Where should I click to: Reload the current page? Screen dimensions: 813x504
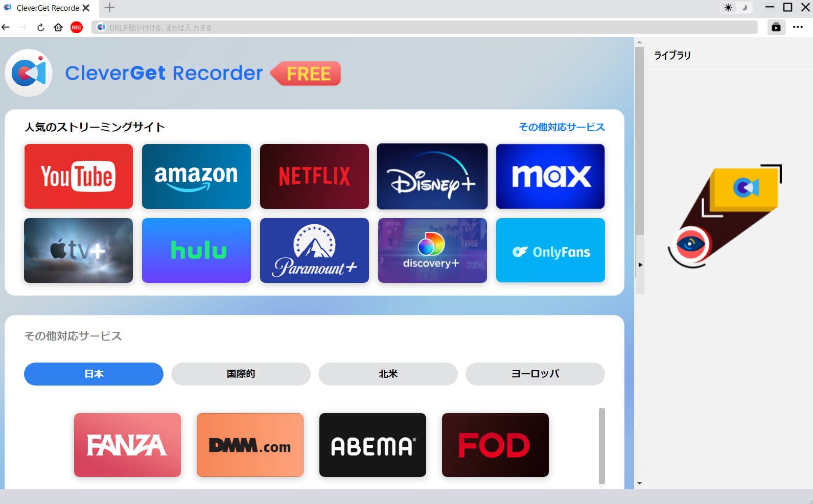click(x=41, y=28)
